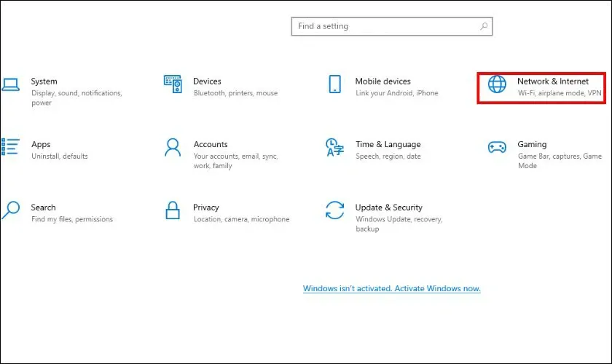This screenshot has width=612, height=364.
Task: Go to the 'Accounts' settings label
Action: 211,144
